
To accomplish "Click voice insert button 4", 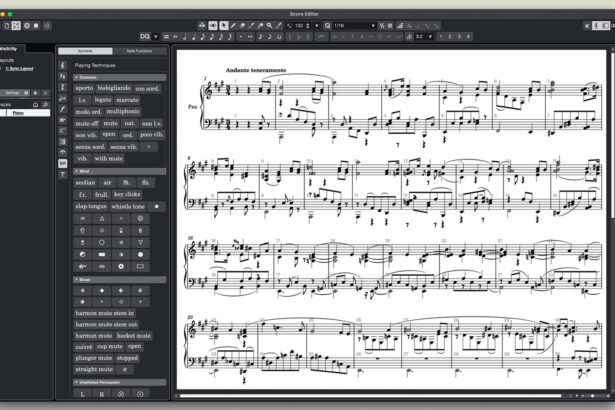I will click(x=468, y=36).
